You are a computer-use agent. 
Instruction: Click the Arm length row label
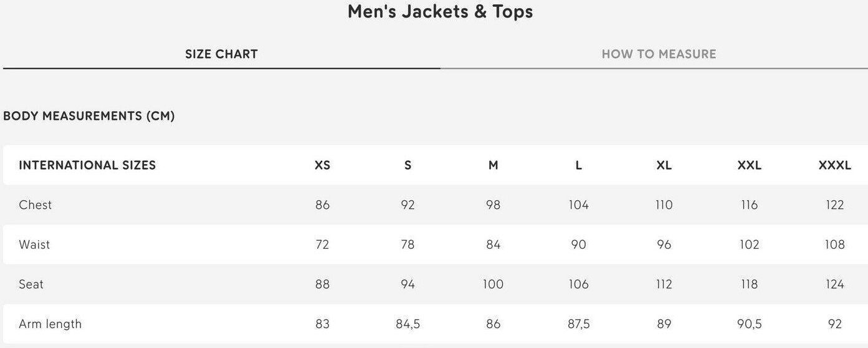(x=50, y=324)
